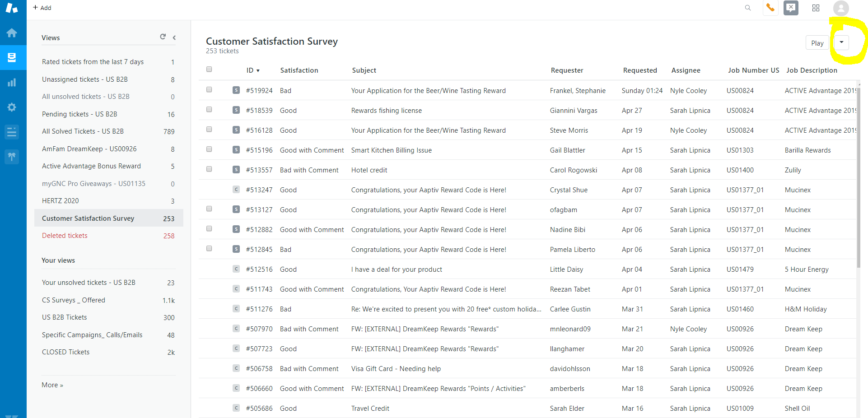Screen dimensions: 868x418
Task: Select checkbox for ticket #519924
Action: click(x=209, y=90)
